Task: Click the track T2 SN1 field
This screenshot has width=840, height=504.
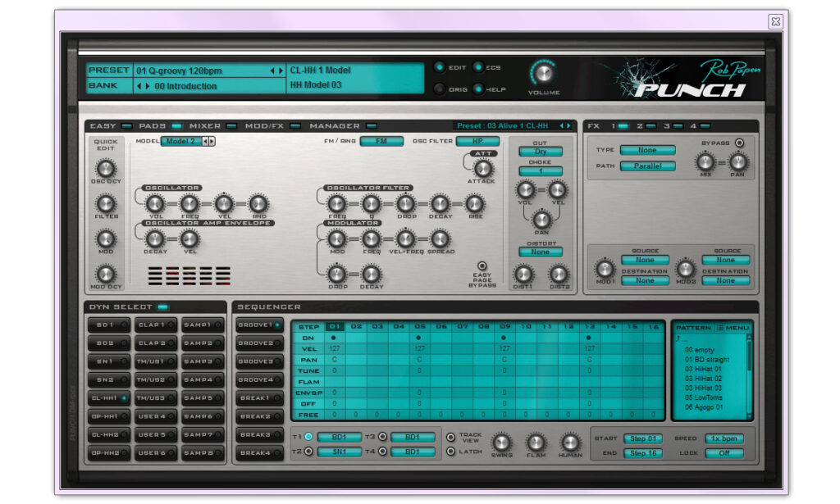Action: [339, 452]
